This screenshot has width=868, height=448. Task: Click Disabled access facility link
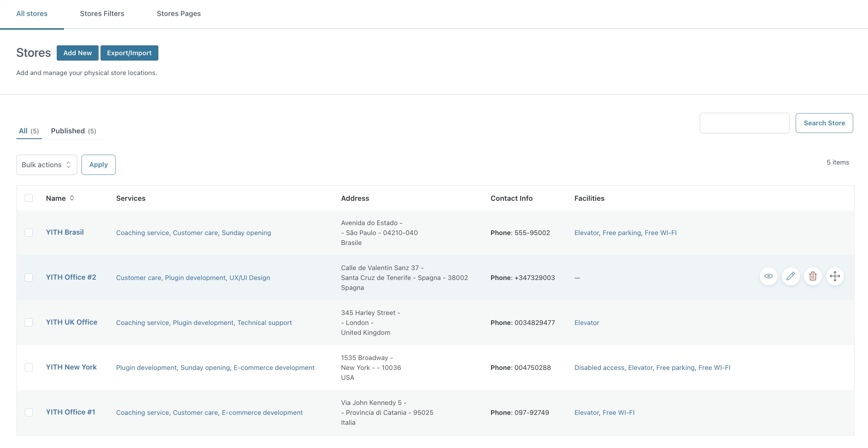coord(599,368)
